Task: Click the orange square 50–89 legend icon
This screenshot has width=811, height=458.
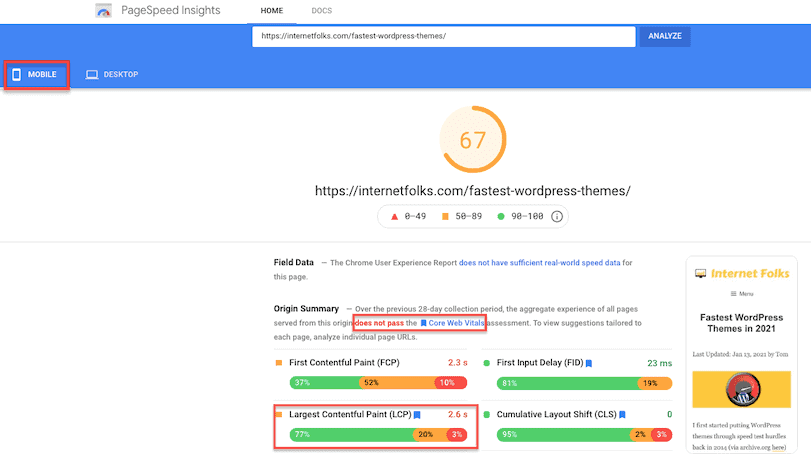Action: pyautogui.click(x=445, y=217)
